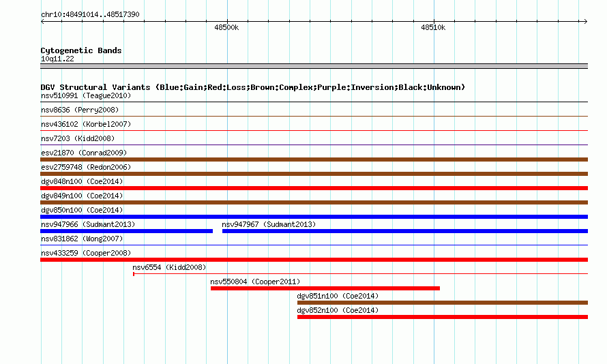The height and width of the screenshot is (364, 607).
Task: Select the brown bar under dgv849n100
Action: tap(314, 202)
